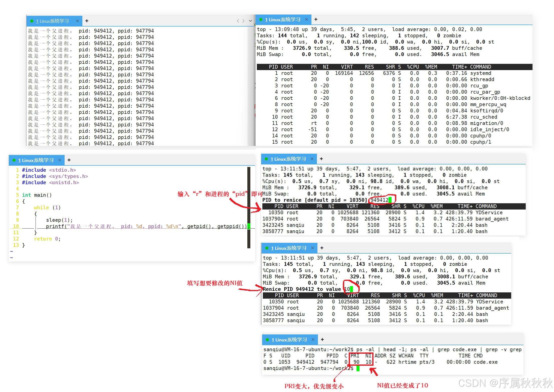This screenshot has height=392, width=554.
Task: Close the tab in ps -al terminal
Action: [x=313, y=339]
